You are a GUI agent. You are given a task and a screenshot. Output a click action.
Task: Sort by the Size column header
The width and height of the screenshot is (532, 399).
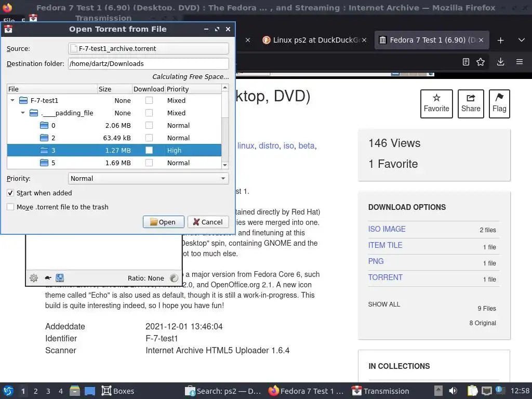(115, 89)
